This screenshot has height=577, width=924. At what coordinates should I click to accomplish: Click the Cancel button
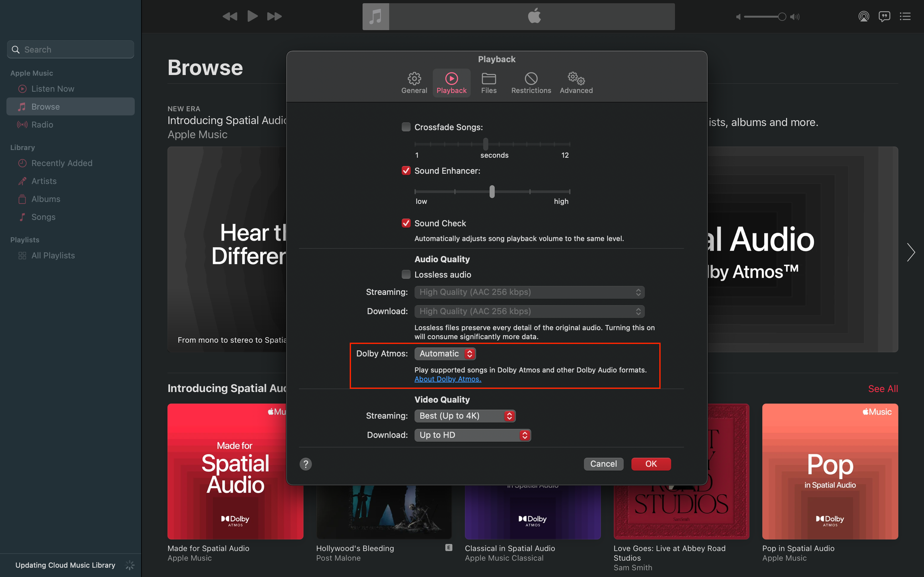tap(603, 463)
